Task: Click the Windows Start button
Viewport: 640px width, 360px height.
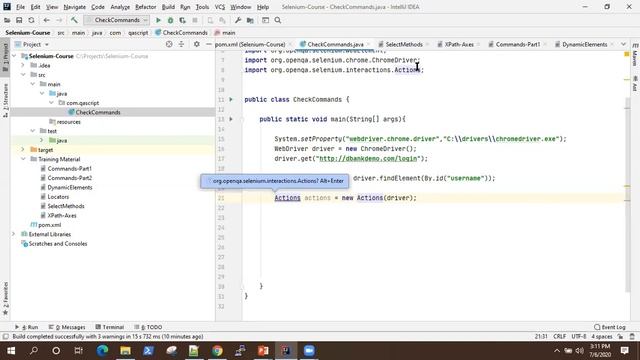Action: 11,351
